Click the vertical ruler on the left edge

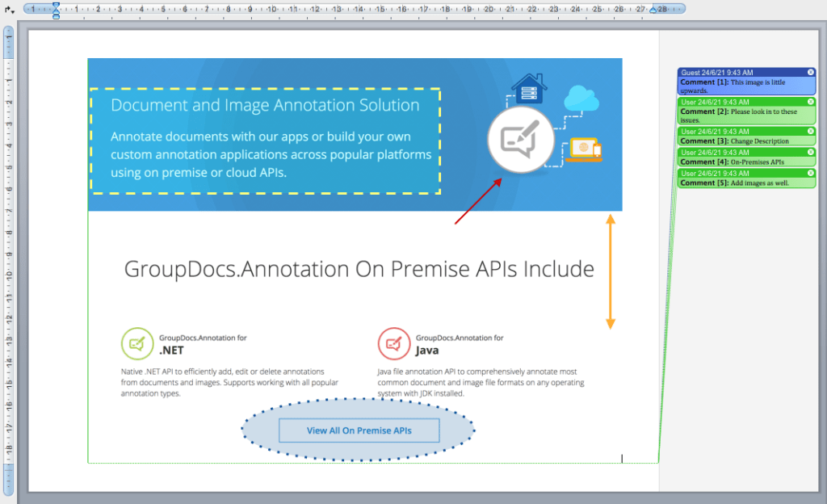tap(10, 242)
